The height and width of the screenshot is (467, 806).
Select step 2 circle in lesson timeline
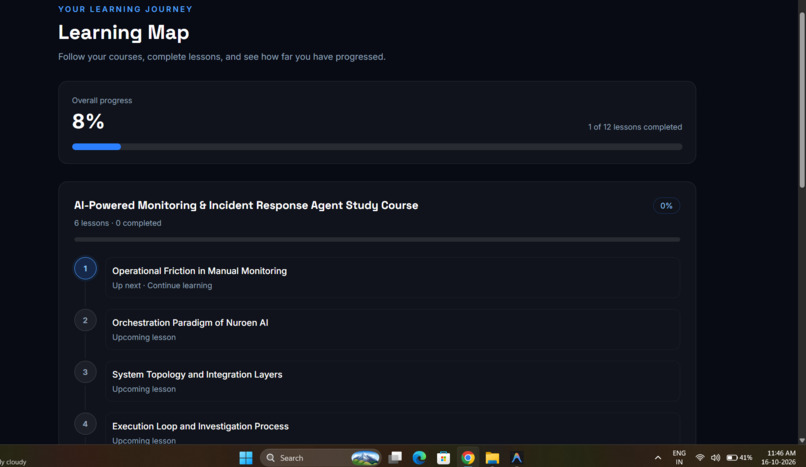tap(85, 320)
